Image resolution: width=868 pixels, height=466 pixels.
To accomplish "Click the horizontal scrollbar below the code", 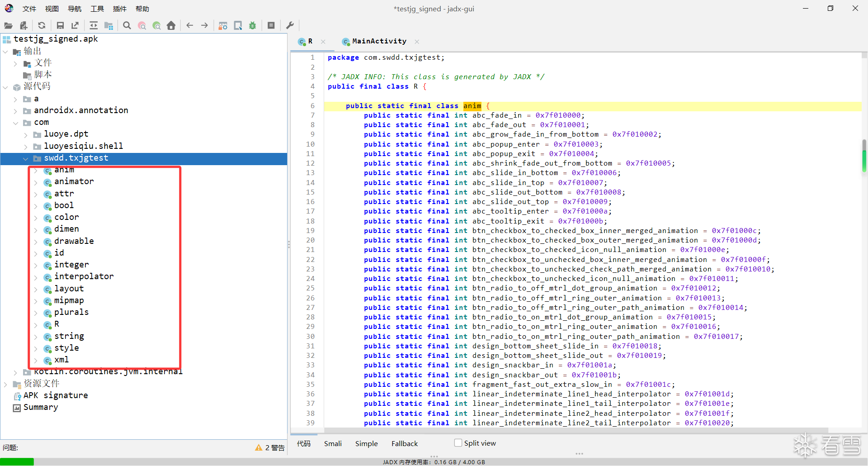I will [x=576, y=430].
